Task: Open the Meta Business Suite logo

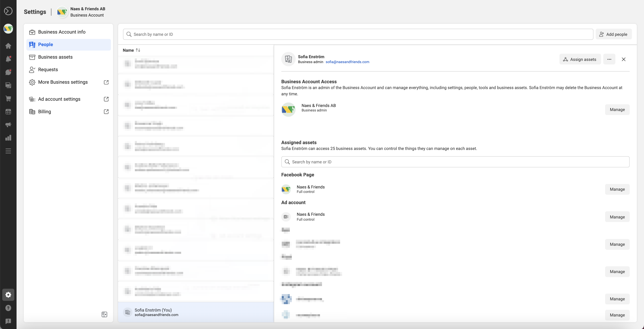Action: coord(8,11)
